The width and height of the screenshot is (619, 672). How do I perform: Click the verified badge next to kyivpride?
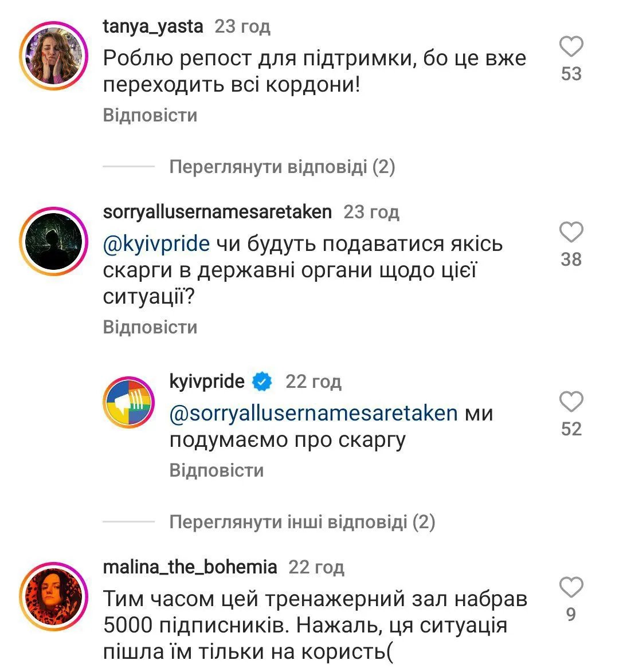pos(261,380)
